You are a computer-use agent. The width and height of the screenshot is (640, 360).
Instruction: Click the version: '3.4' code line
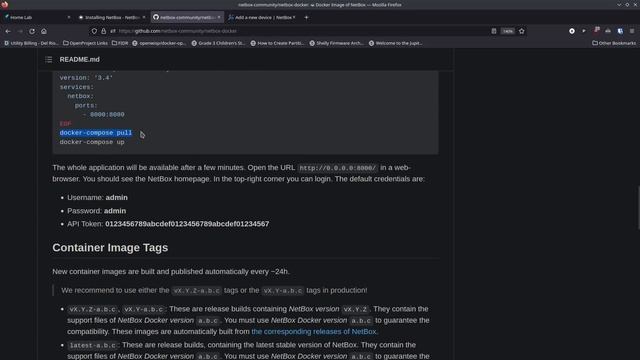86,78
